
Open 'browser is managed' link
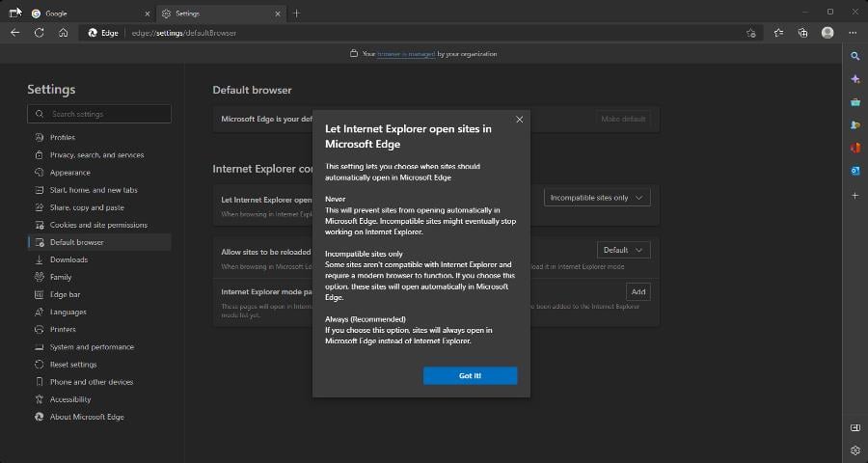point(406,54)
